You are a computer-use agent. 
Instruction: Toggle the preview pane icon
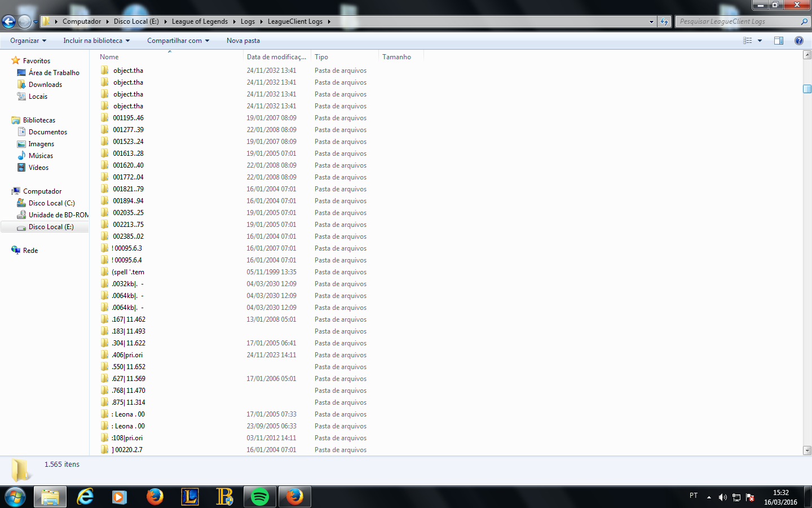pyautogui.click(x=779, y=41)
